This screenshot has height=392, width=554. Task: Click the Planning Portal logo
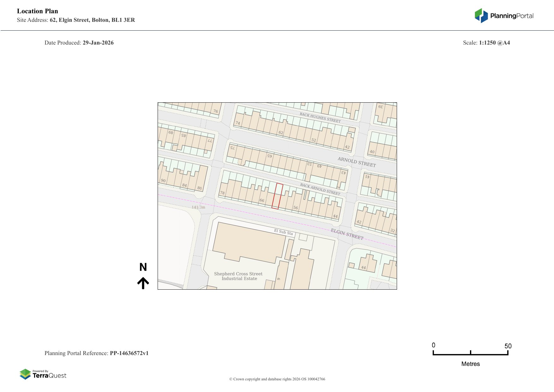[504, 16]
